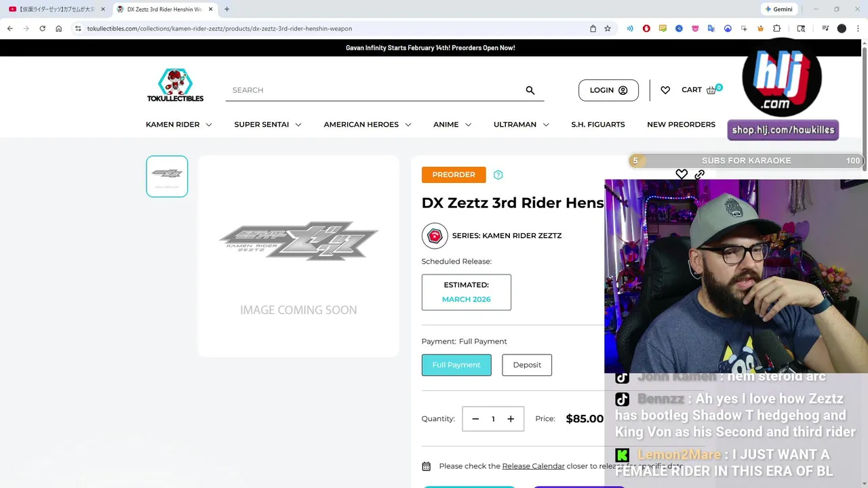Viewport: 868px width, 488px height.
Task: Expand American Heroes menu
Action: [x=368, y=125]
